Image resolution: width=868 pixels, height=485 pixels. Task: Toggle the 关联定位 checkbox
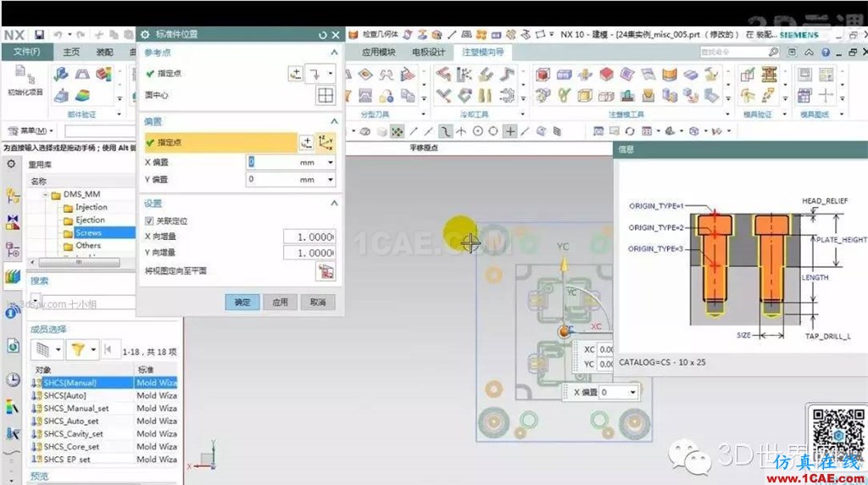pos(149,221)
